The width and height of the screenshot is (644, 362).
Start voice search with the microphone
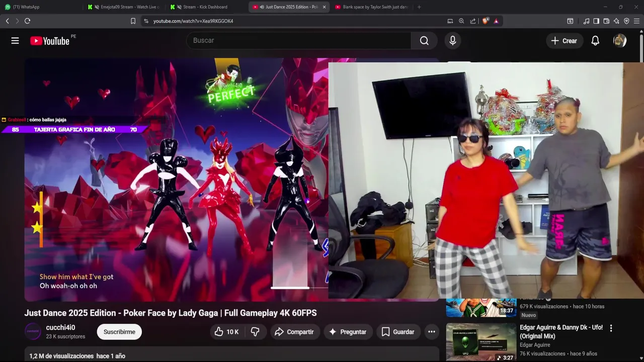point(453,41)
